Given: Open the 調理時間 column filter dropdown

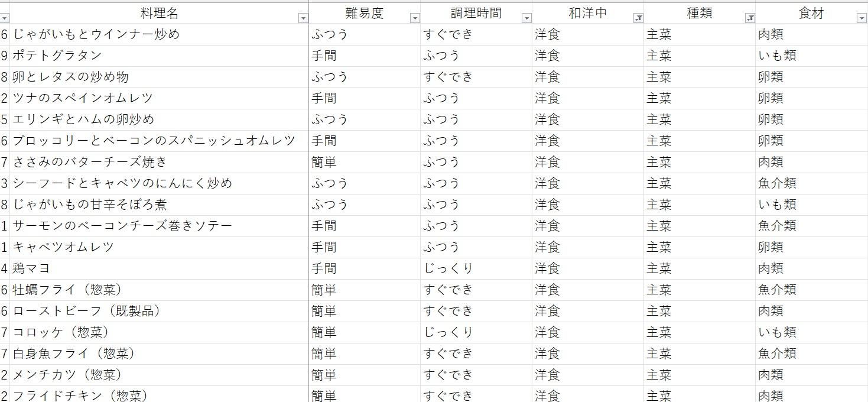Looking at the screenshot, I should pyautogui.click(x=526, y=18).
